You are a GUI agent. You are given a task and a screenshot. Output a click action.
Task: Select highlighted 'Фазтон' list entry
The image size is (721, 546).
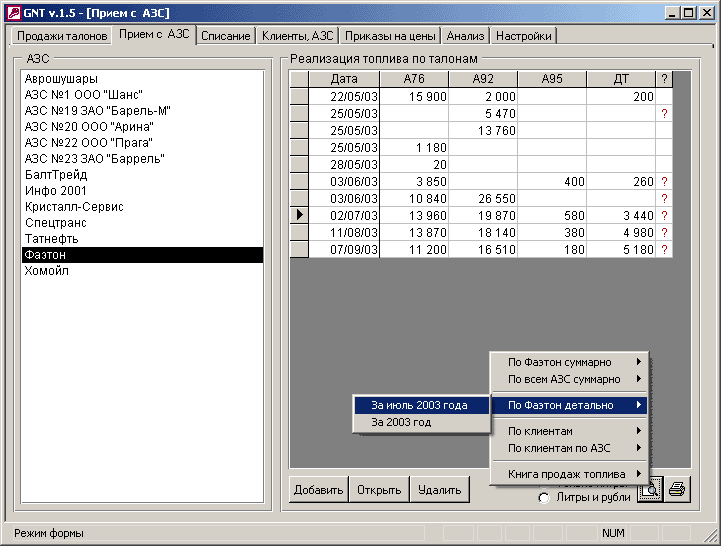tap(143, 255)
